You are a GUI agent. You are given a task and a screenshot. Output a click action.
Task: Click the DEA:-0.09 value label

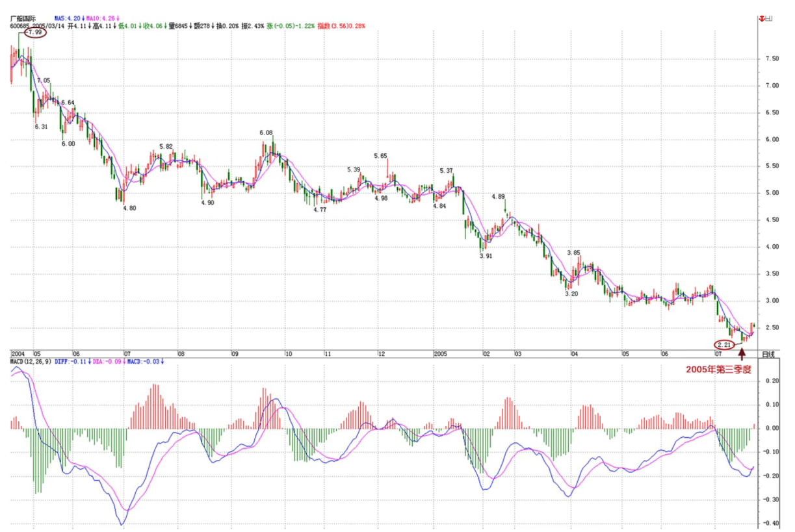(105, 361)
